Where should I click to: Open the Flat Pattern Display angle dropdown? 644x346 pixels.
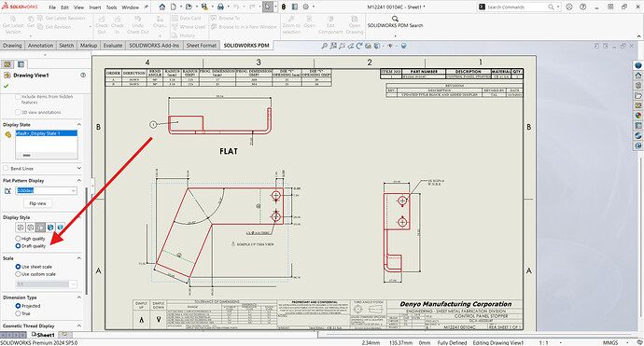pos(74,190)
